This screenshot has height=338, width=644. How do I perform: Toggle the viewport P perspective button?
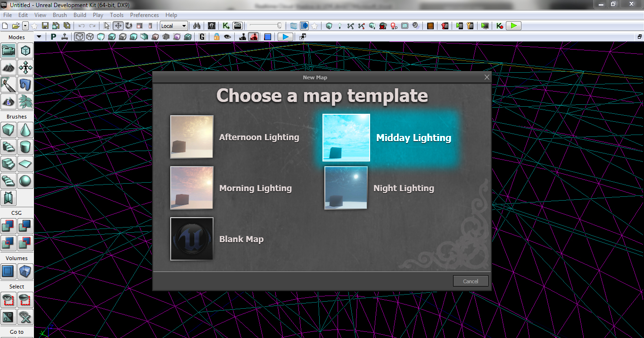pos(54,37)
